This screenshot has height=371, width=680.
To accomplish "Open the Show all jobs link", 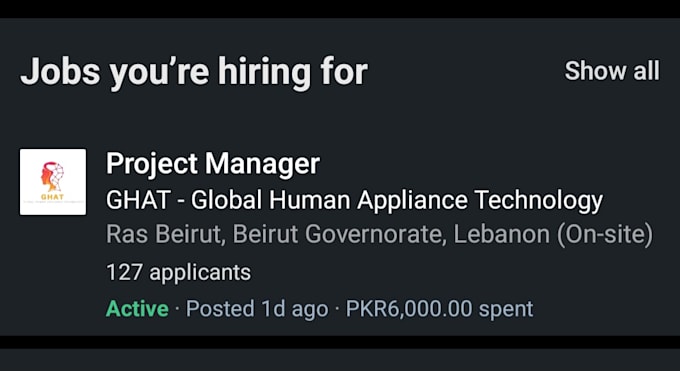I will click(x=612, y=71).
